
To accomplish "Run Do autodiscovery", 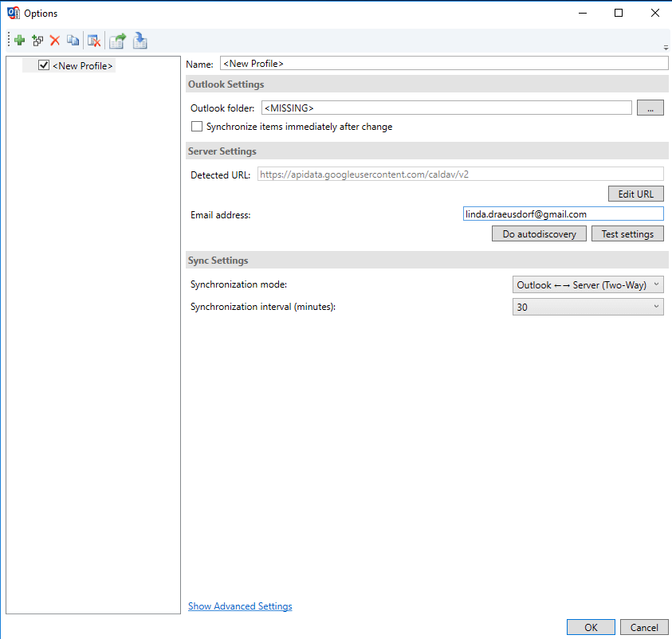I will point(539,233).
